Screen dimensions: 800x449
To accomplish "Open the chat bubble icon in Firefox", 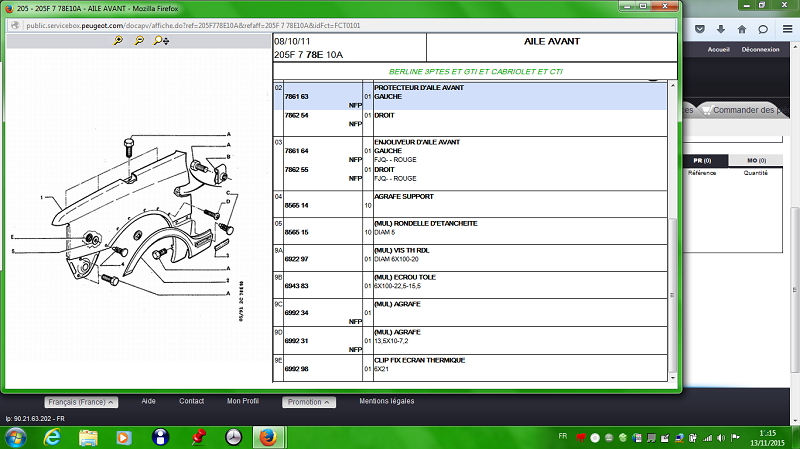I will pos(763,29).
